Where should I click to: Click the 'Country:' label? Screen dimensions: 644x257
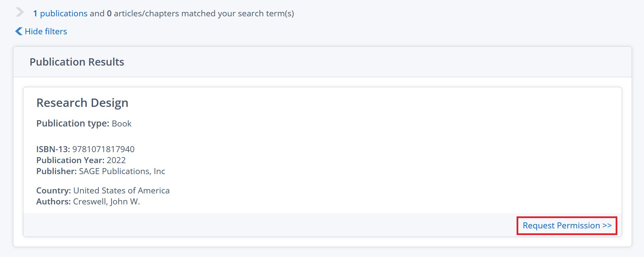[53, 190]
